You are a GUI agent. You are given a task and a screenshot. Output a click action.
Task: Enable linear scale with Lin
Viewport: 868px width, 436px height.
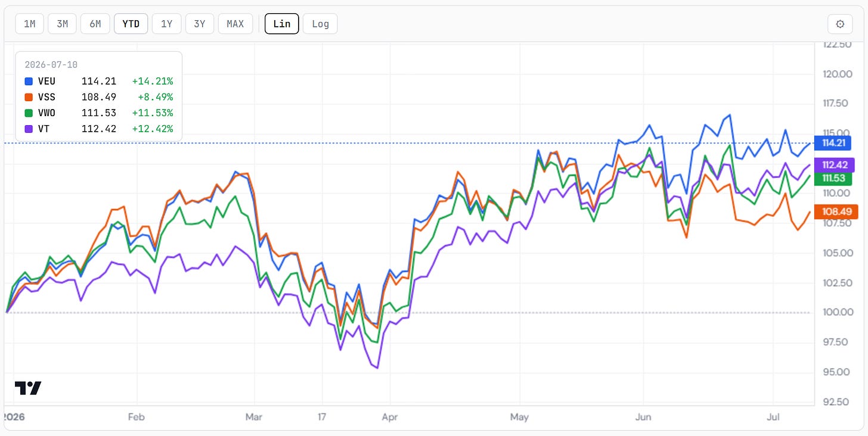click(x=282, y=24)
